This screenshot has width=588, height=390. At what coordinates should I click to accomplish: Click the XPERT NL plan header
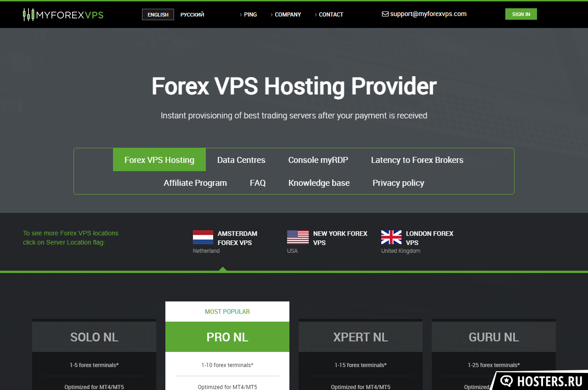tap(361, 337)
